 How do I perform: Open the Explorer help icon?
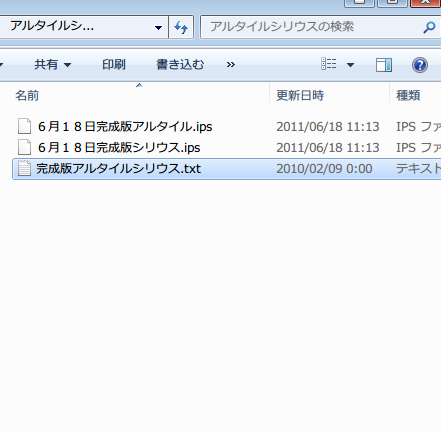(420, 65)
